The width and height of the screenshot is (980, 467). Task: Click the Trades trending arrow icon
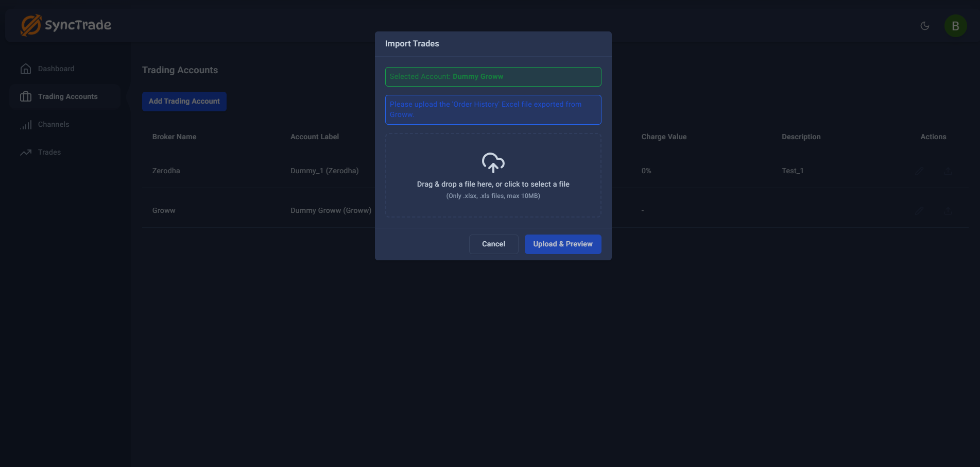tap(26, 153)
